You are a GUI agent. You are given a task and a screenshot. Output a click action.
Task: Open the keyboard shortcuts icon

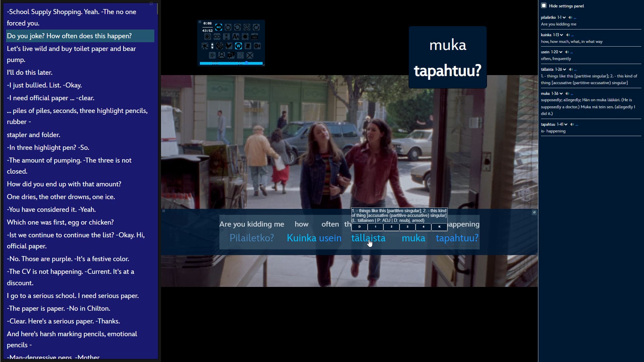[x=255, y=37]
